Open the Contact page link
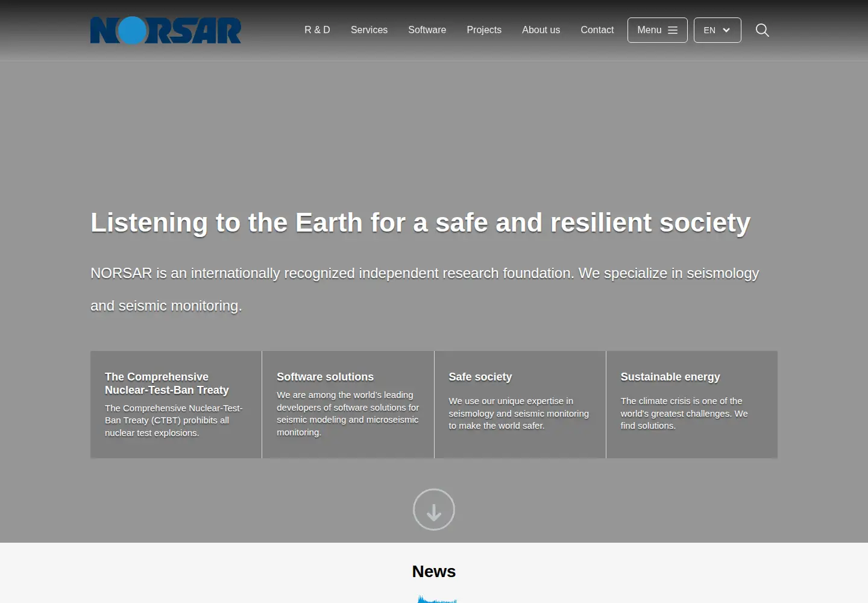 pyautogui.click(x=597, y=30)
